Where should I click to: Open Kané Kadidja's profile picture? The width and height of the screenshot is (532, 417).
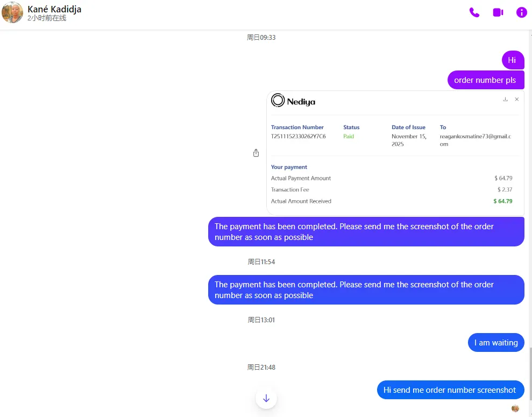12,12
